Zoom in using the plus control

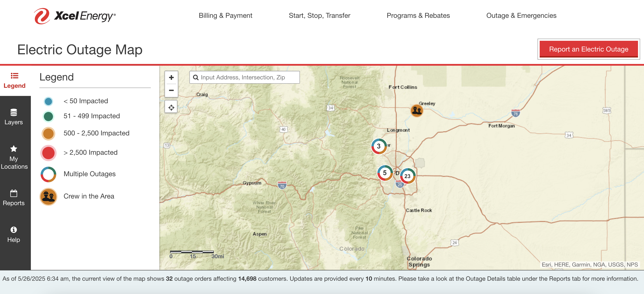coord(171,77)
